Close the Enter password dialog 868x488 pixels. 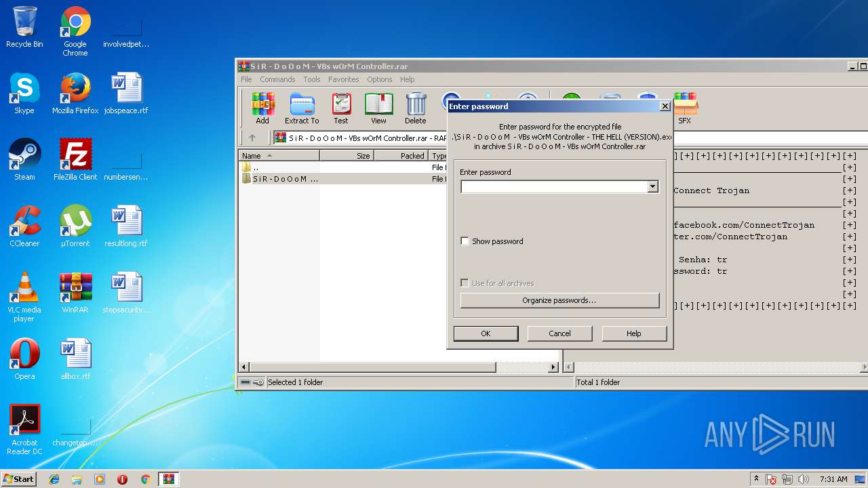tap(665, 106)
